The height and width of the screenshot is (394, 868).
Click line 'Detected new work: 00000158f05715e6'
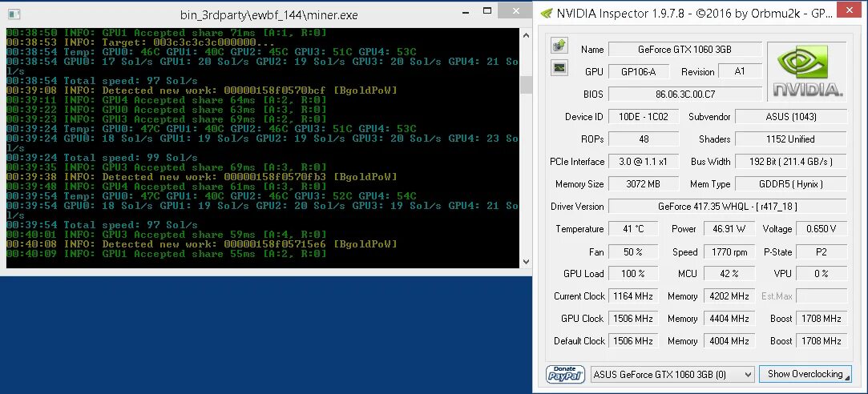[201, 244]
